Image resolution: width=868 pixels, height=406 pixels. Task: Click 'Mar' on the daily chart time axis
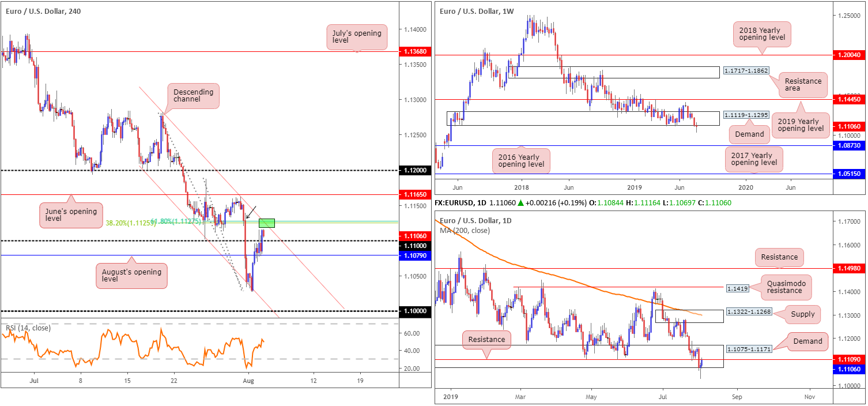pos(519,397)
